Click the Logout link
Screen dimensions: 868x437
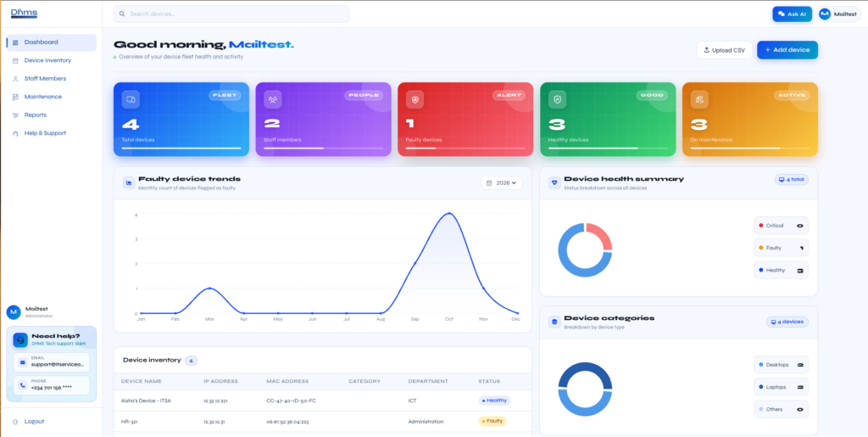[x=34, y=422]
